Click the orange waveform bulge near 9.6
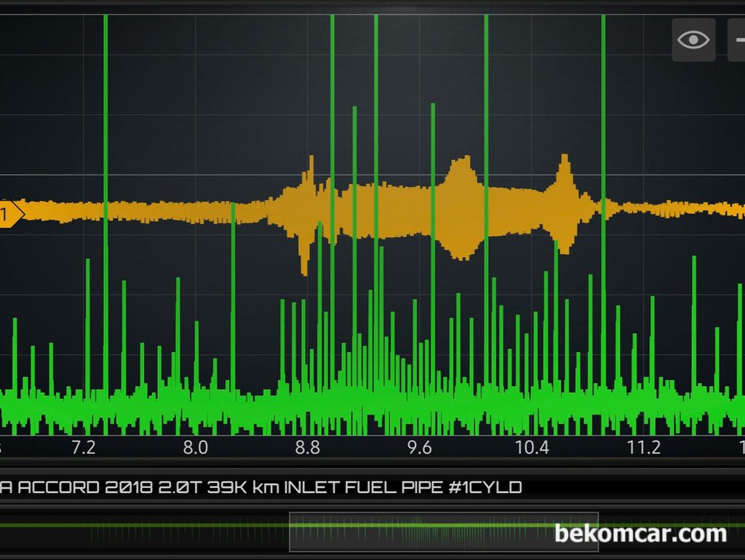745x560 pixels. [461, 207]
